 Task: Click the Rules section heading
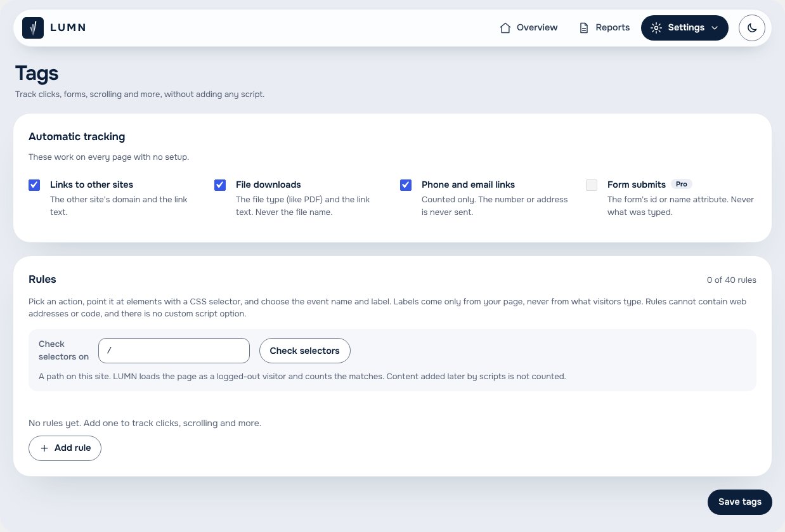point(42,279)
